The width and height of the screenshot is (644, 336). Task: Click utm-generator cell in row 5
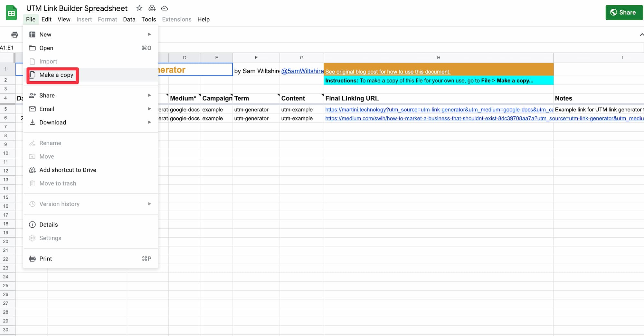point(256,110)
